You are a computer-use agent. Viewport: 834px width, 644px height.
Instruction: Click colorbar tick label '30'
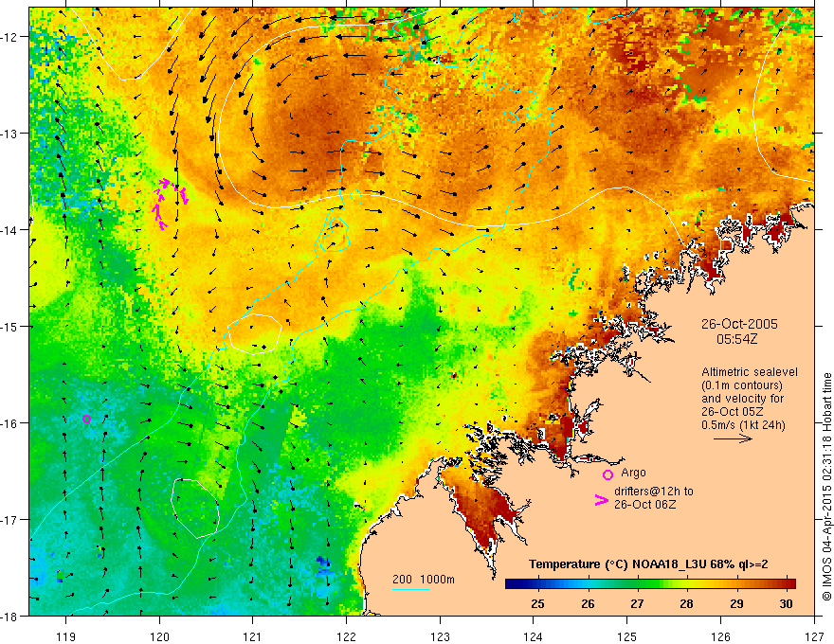coord(786,603)
